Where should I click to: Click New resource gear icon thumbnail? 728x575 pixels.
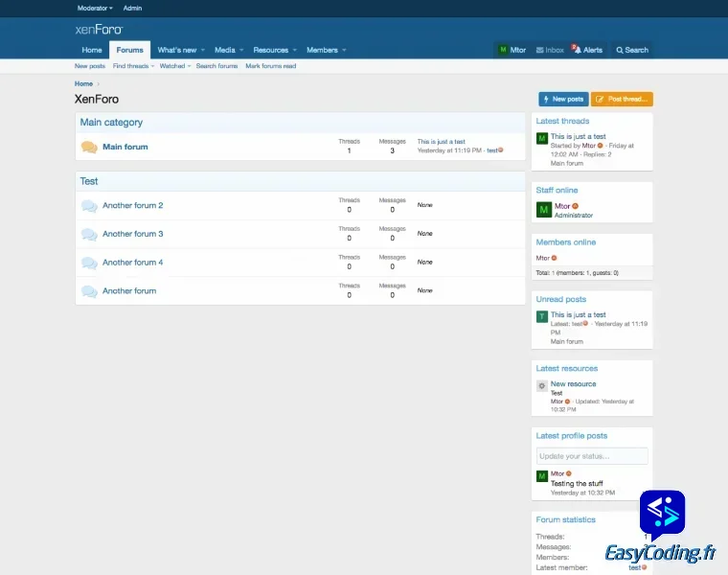pyautogui.click(x=542, y=385)
